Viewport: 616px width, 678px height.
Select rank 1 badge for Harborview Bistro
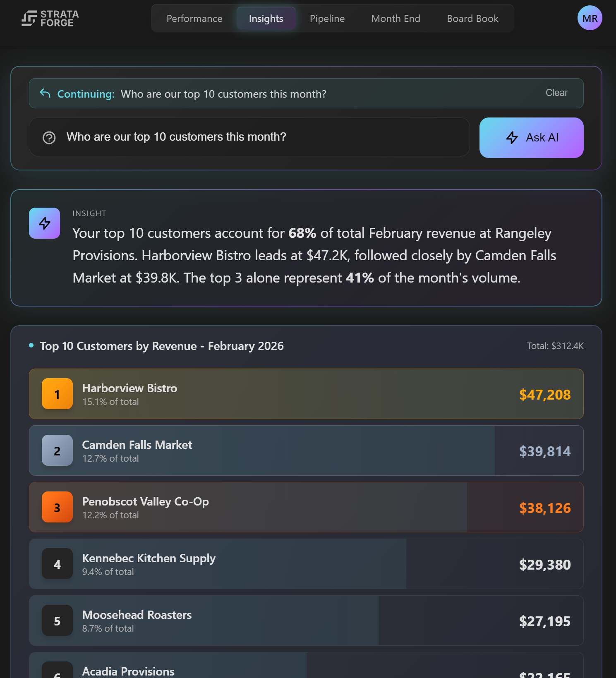57,394
